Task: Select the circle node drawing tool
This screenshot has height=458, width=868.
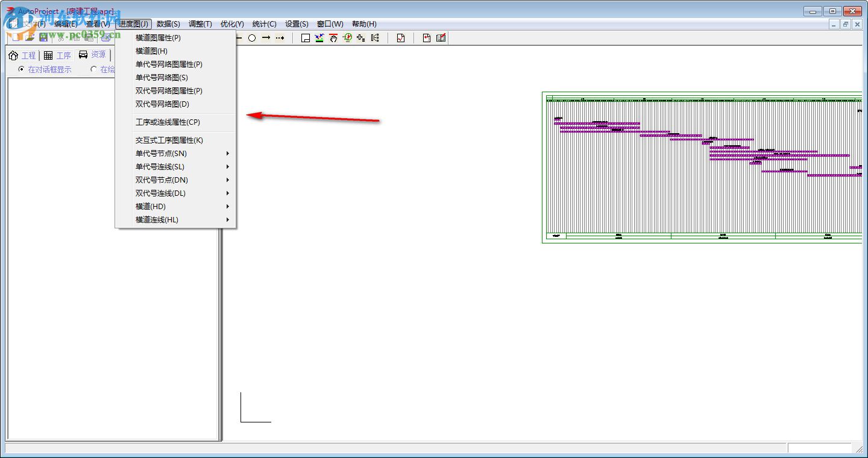Action: [x=252, y=38]
